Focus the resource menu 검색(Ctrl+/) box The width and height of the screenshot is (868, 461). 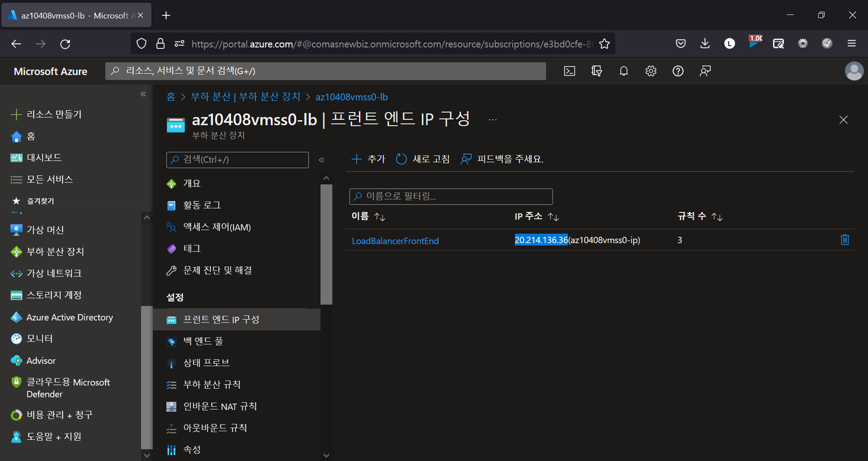[237, 160]
